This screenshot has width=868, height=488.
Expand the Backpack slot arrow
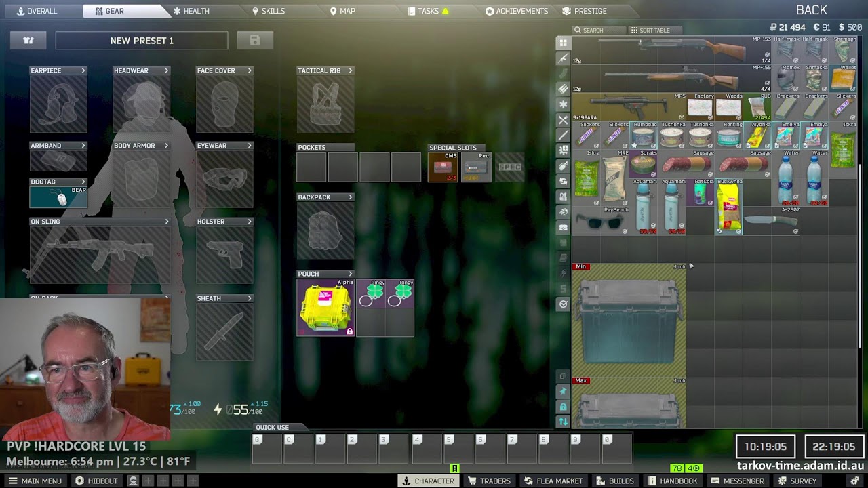351,197
